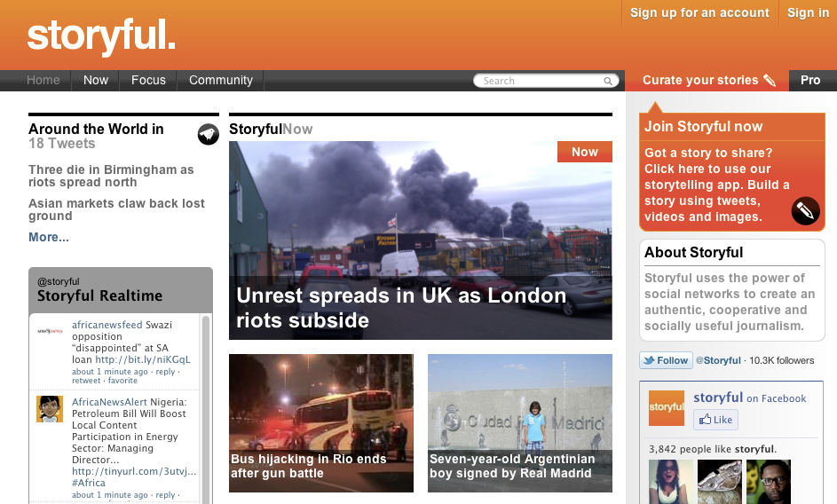Click the pencil icon next to Curate your stories
Image resolution: width=837 pixels, height=504 pixels.
tap(770, 80)
